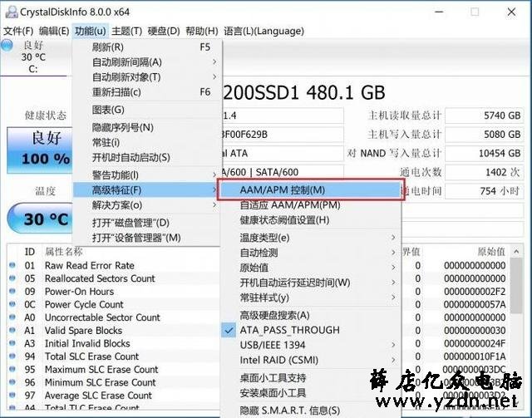Expand 原始值 submenu
Screen dimensions: 532x418
(x=310, y=268)
